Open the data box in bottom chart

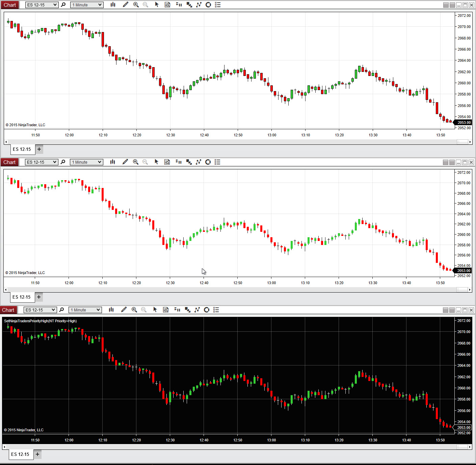(x=166, y=310)
